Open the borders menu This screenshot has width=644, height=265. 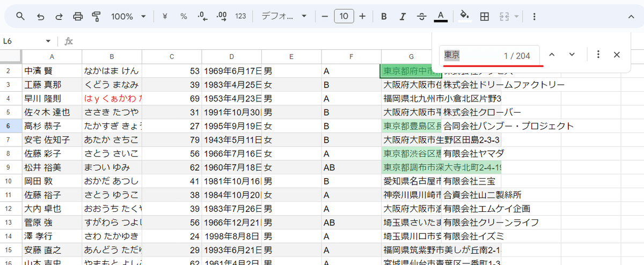[484, 17]
